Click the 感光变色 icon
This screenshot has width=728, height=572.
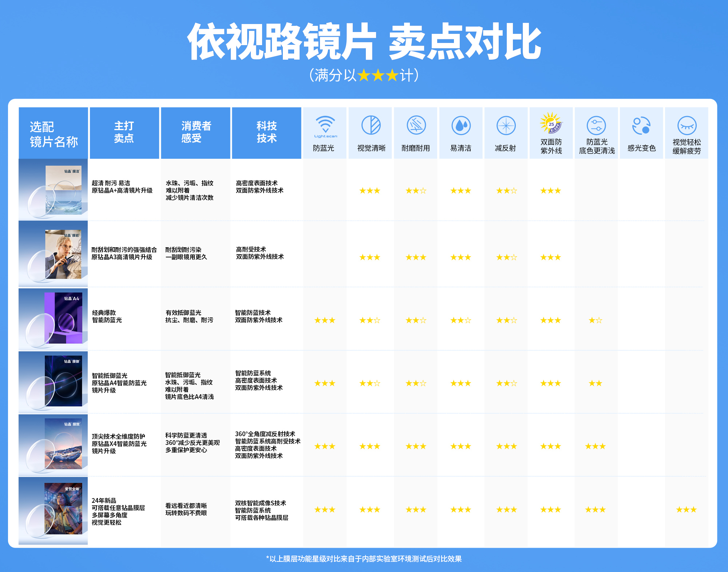click(641, 126)
